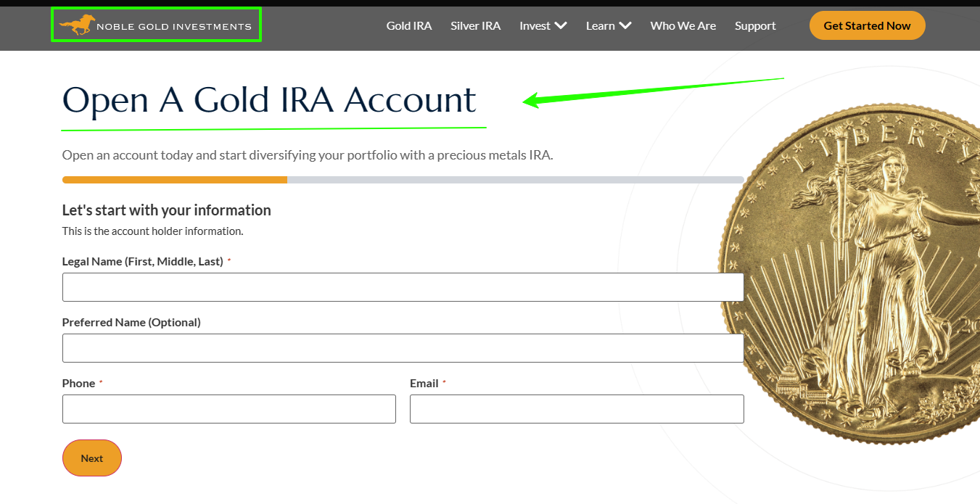Click the Noble Gold Investments horse logo

click(155, 26)
